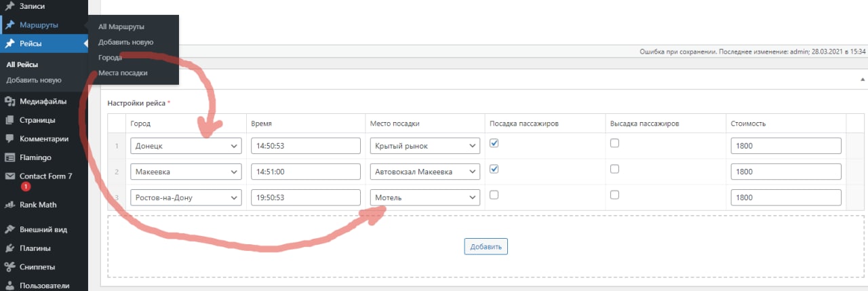
Task: Click the Flamingo icon in sidebar
Action: point(9,157)
